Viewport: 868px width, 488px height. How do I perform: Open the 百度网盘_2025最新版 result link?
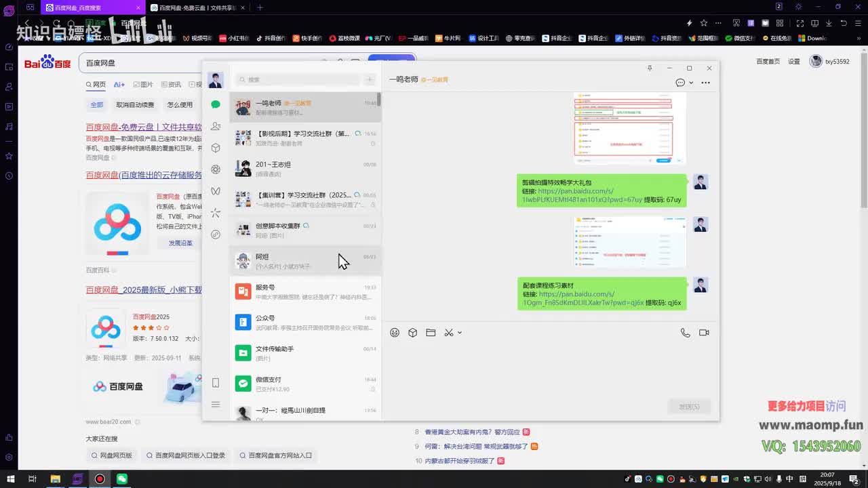144,290
